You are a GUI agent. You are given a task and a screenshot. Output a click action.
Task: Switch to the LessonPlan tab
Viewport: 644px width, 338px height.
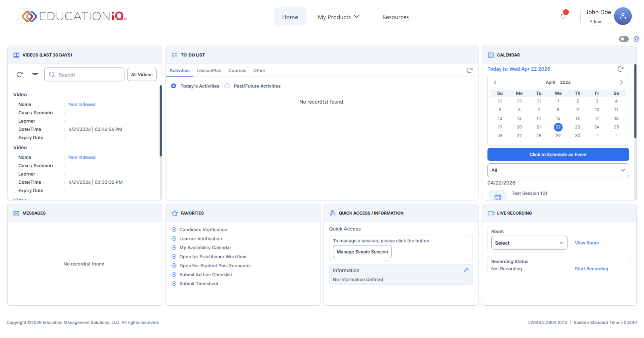(x=209, y=70)
